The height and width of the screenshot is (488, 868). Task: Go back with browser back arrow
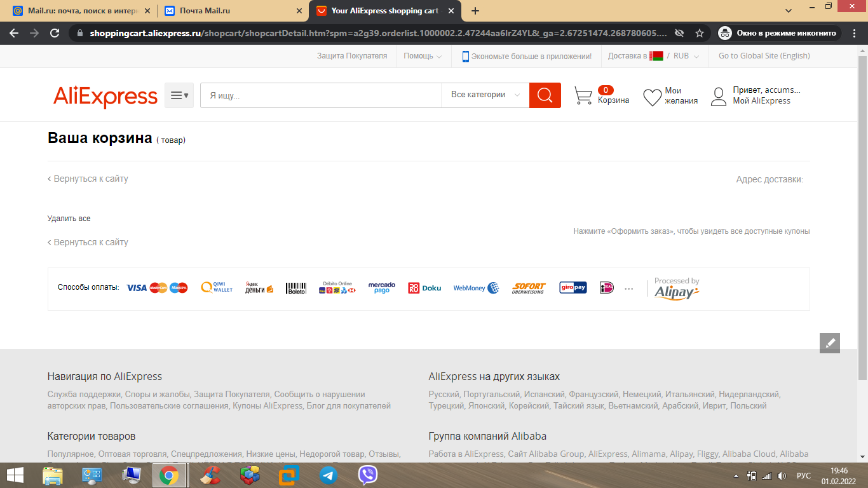coord(14,33)
